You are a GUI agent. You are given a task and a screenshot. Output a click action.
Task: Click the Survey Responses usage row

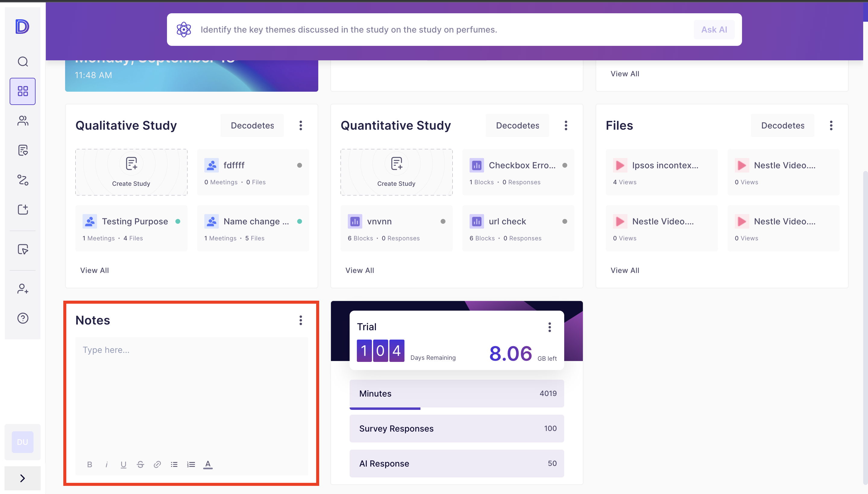[457, 429]
